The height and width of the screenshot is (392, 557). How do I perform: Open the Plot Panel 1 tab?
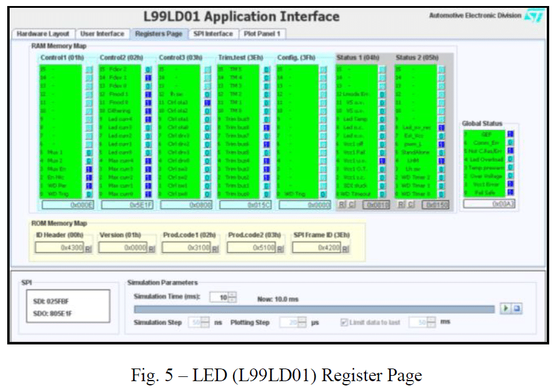coord(262,34)
